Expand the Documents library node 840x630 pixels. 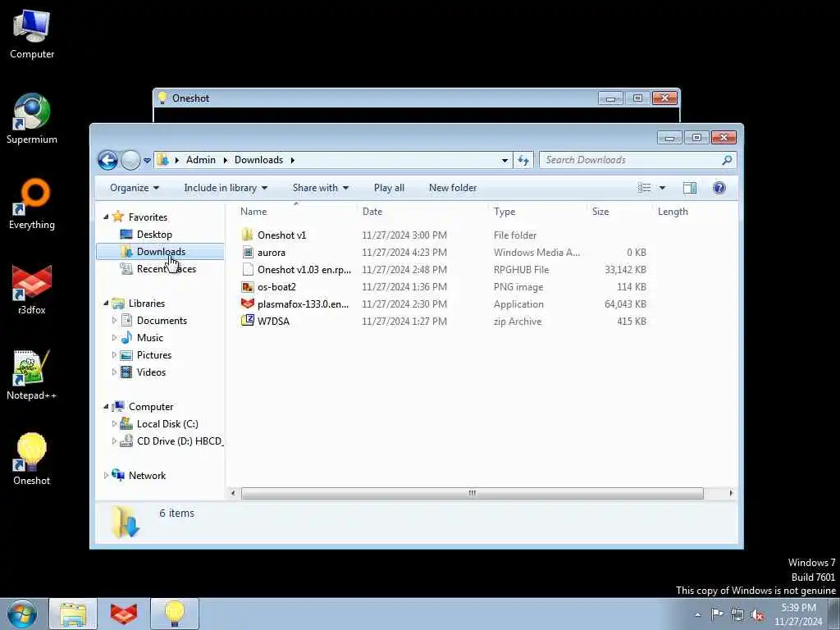click(x=114, y=320)
